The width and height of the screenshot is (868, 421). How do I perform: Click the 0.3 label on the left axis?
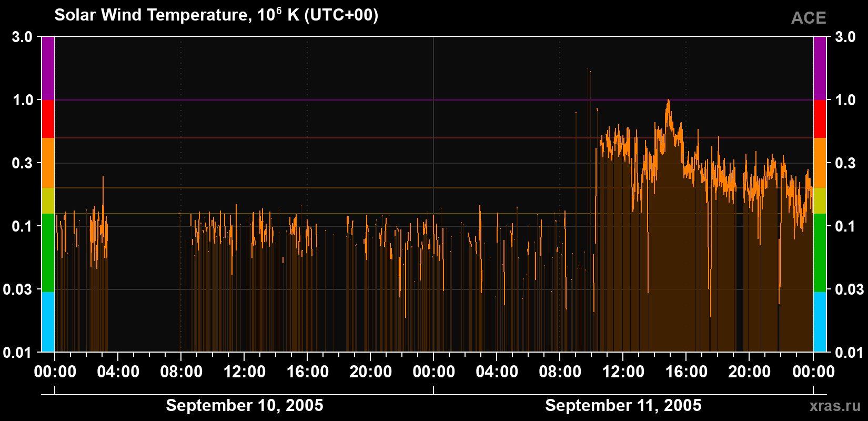22,163
